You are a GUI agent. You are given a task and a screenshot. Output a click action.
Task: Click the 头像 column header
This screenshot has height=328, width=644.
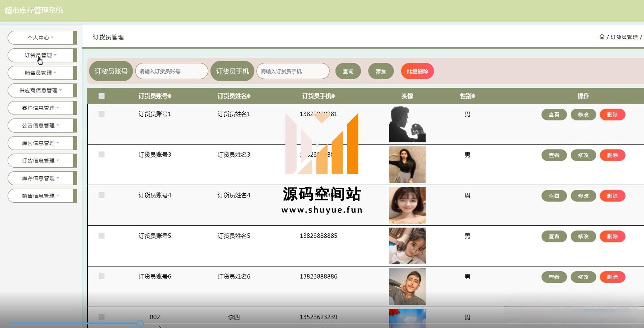tap(407, 96)
